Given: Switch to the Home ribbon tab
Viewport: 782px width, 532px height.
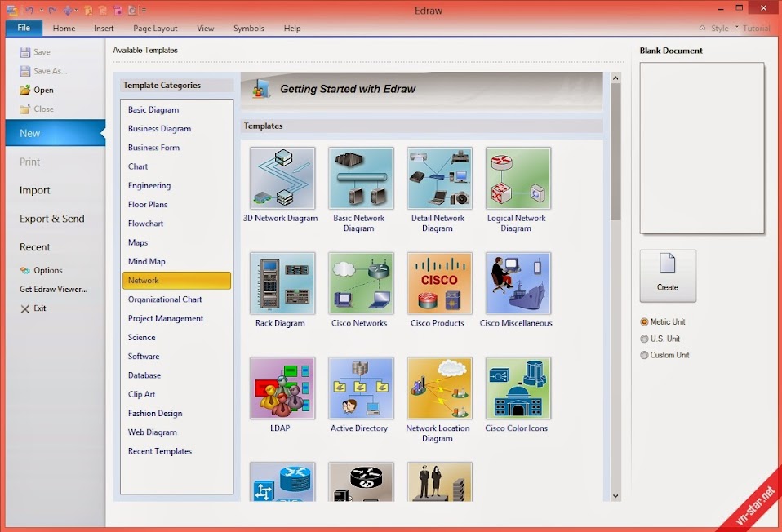Looking at the screenshot, I should 64,29.
